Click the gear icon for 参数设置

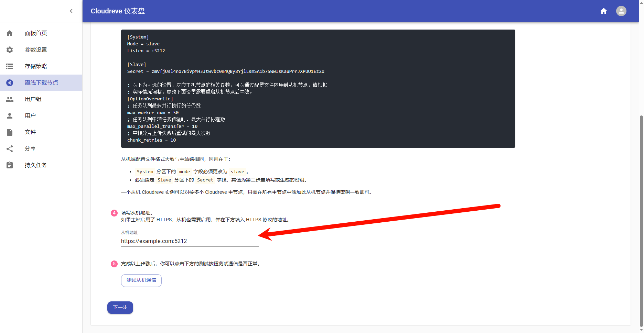coord(10,50)
